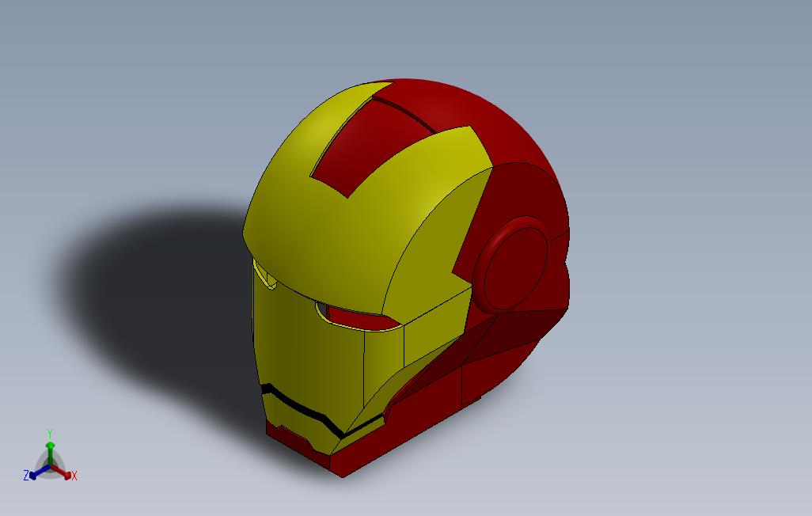Click the red X axis of the triad
Viewport: 812px width, 516px height.
pyautogui.click(x=61, y=472)
